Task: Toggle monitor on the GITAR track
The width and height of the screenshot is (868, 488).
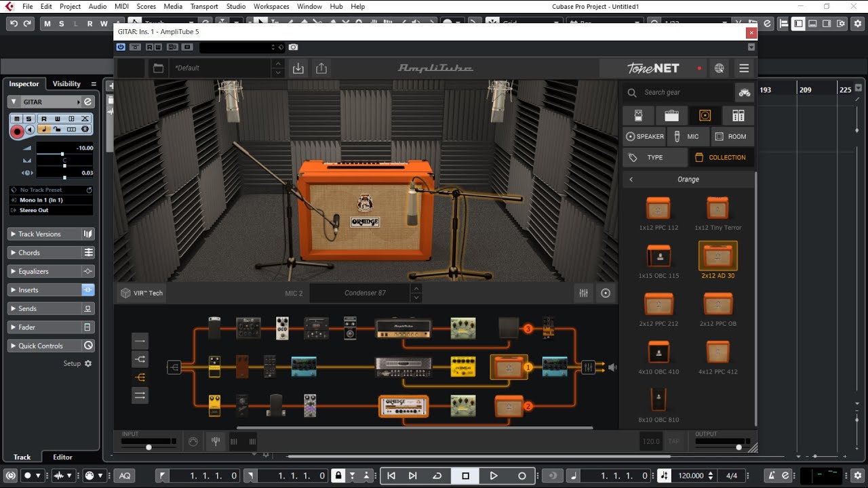Action: click(x=31, y=129)
